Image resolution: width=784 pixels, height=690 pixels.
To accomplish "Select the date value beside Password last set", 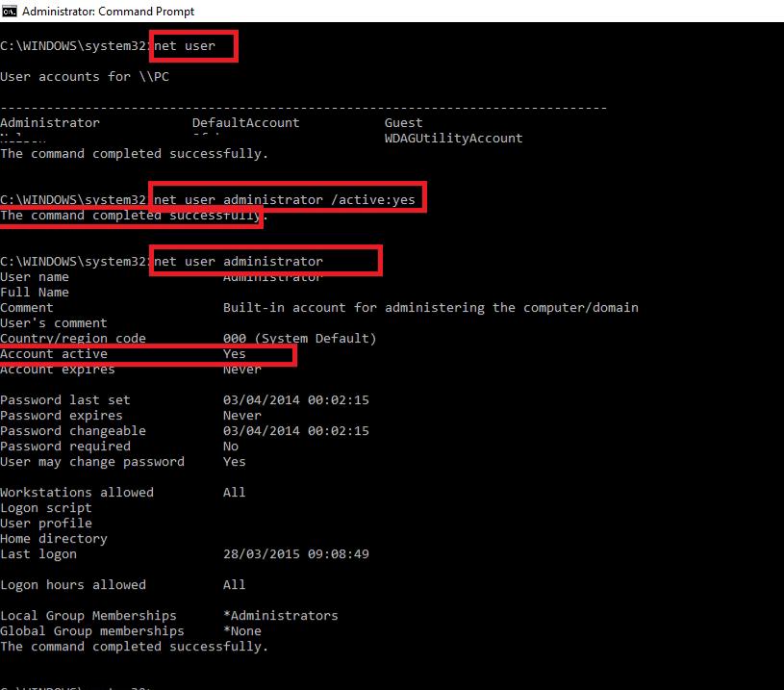I will tap(296, 399).
